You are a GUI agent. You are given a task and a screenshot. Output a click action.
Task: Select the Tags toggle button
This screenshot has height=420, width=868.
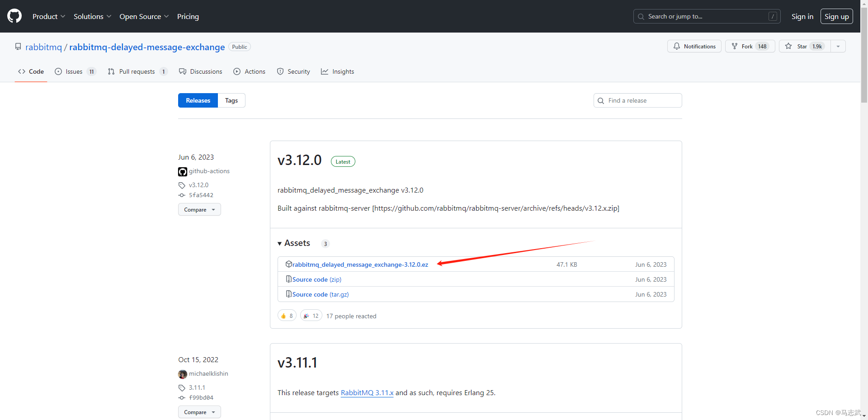tap(231, 100)
